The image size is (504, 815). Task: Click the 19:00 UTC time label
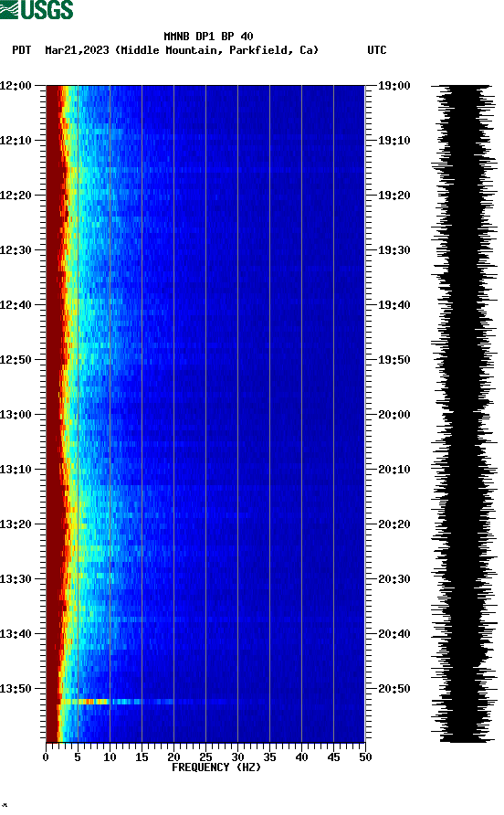394,86
